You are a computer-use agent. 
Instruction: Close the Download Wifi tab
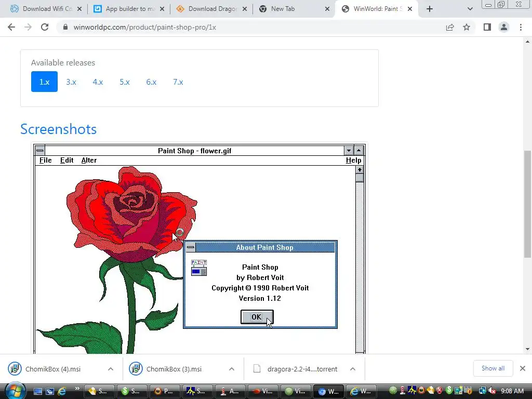coord(79,9)
